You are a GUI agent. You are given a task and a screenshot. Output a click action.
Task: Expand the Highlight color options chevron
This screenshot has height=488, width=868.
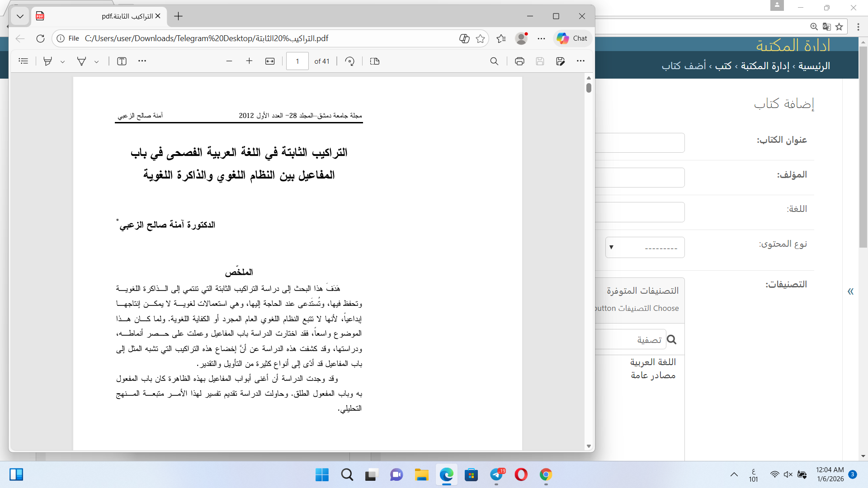tap(62, 61)
